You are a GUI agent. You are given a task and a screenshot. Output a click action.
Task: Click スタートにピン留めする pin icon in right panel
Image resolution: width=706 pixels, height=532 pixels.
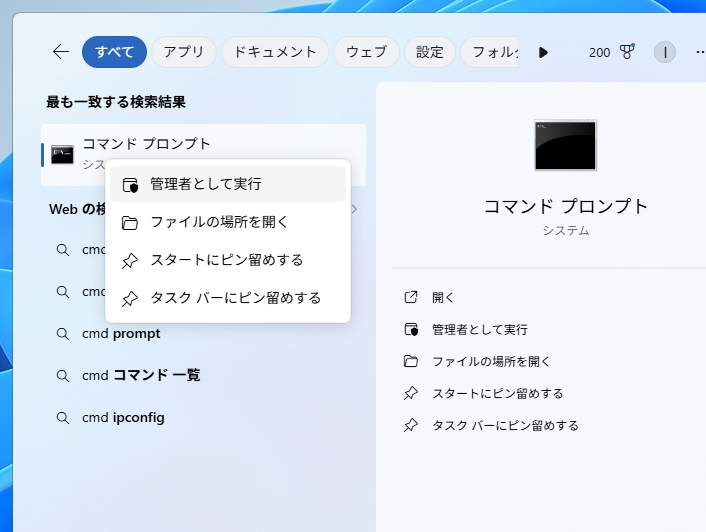point(411,393)
